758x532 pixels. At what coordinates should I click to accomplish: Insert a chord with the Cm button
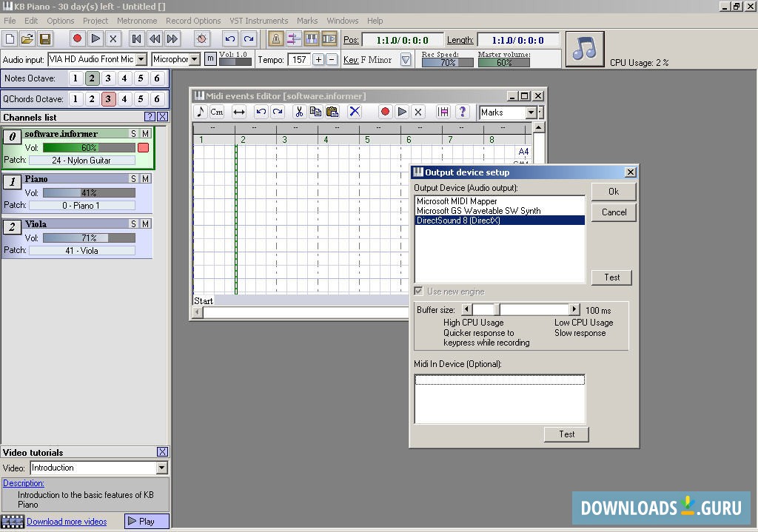217,112
